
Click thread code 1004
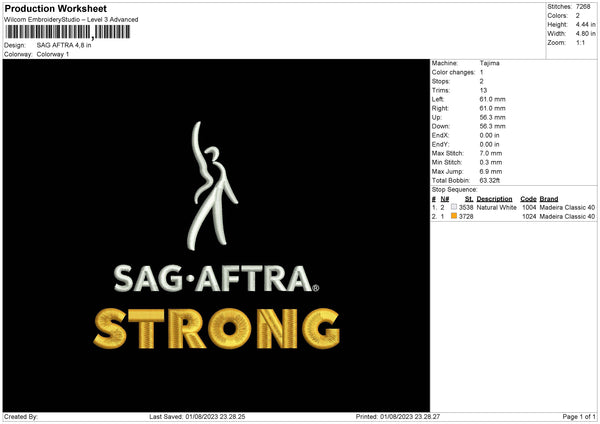coord(529,207)
